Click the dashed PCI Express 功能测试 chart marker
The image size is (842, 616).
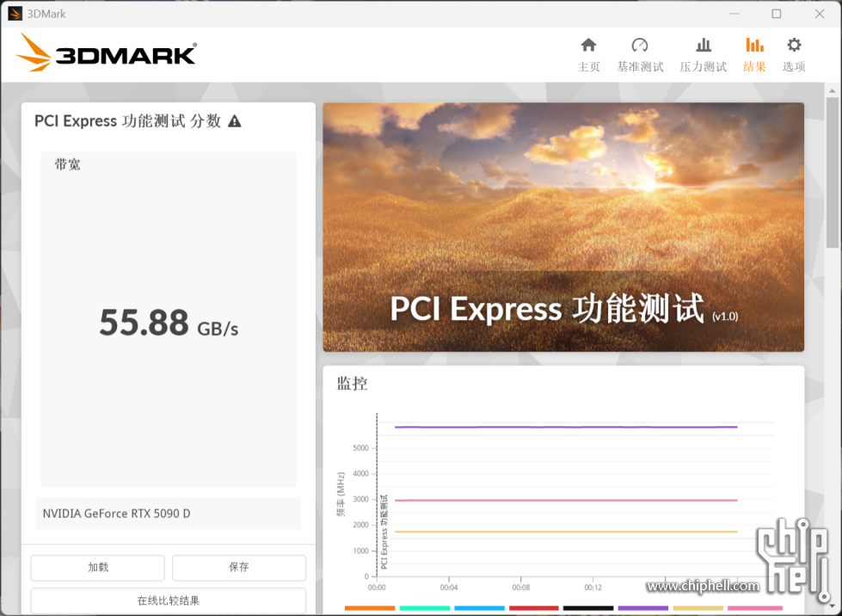tap(378, 494)
